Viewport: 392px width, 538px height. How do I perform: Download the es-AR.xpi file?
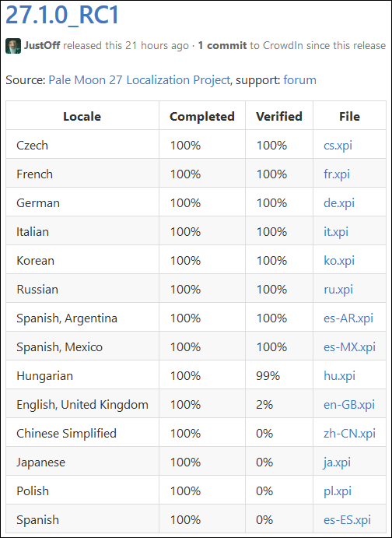tap(348, 318)
